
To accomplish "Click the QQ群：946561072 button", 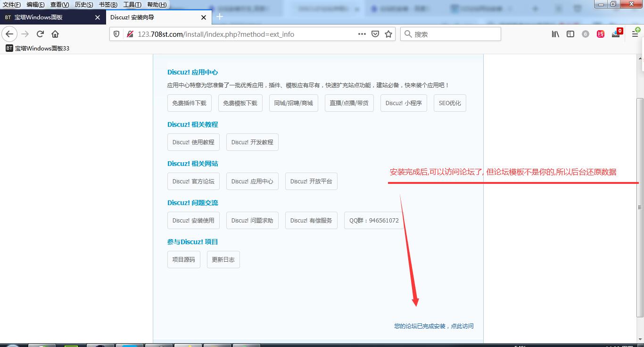I will [x=374, y=221].
